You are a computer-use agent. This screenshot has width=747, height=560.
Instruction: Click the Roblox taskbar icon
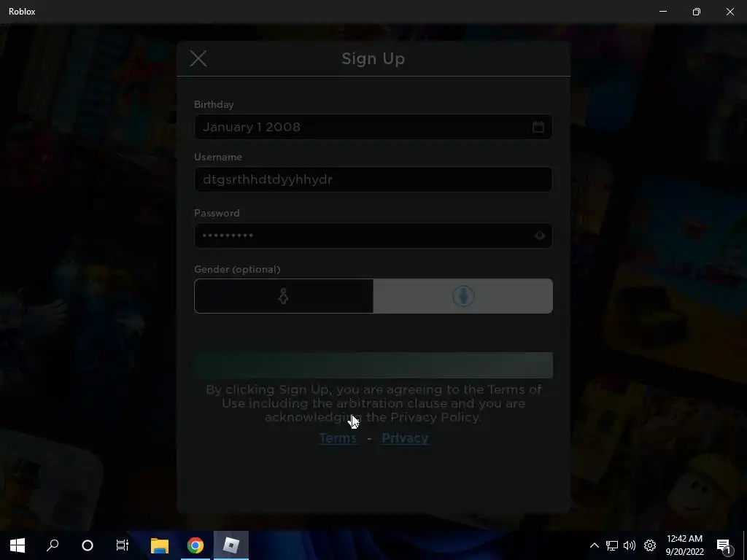click(231, 545)
